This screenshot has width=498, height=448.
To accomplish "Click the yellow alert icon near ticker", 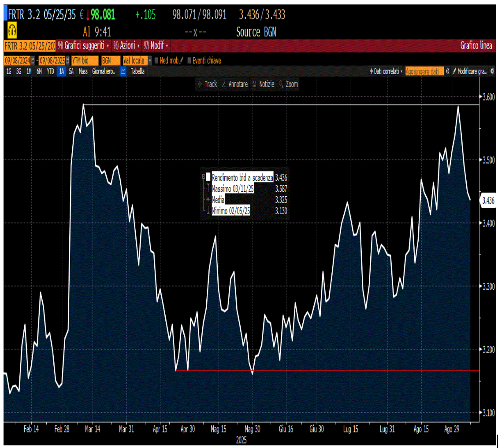I will tap(12, 31).
